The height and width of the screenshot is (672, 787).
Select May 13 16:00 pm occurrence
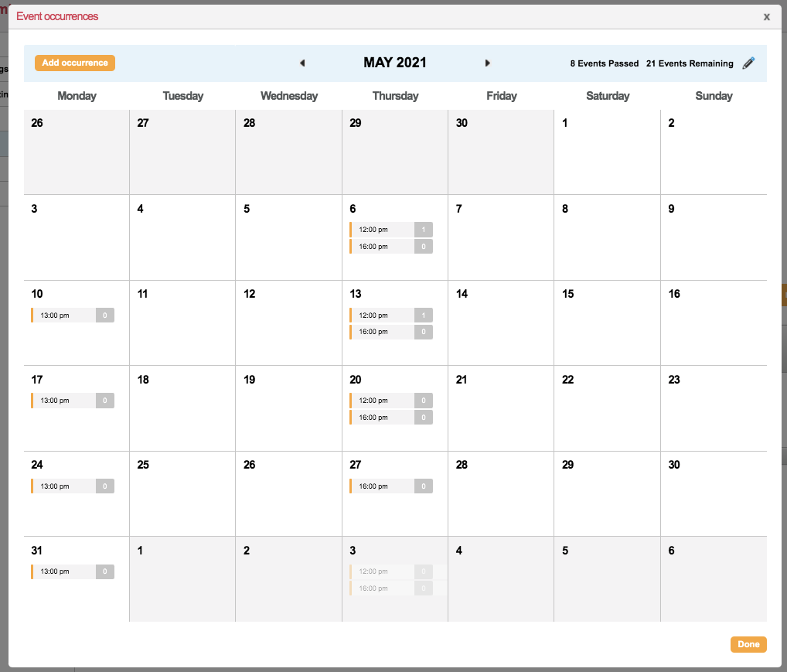382,332
